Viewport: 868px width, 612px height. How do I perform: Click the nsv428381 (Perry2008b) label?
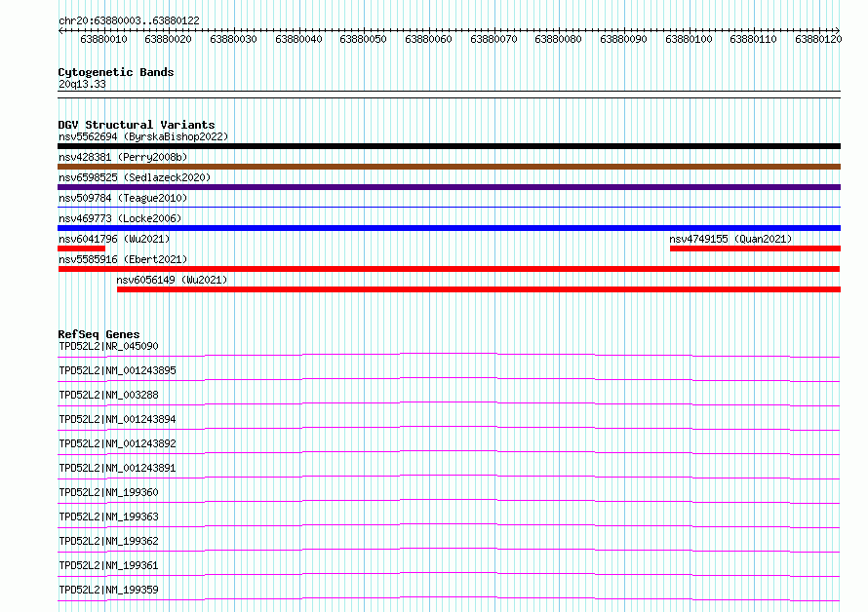coord(123,157)
